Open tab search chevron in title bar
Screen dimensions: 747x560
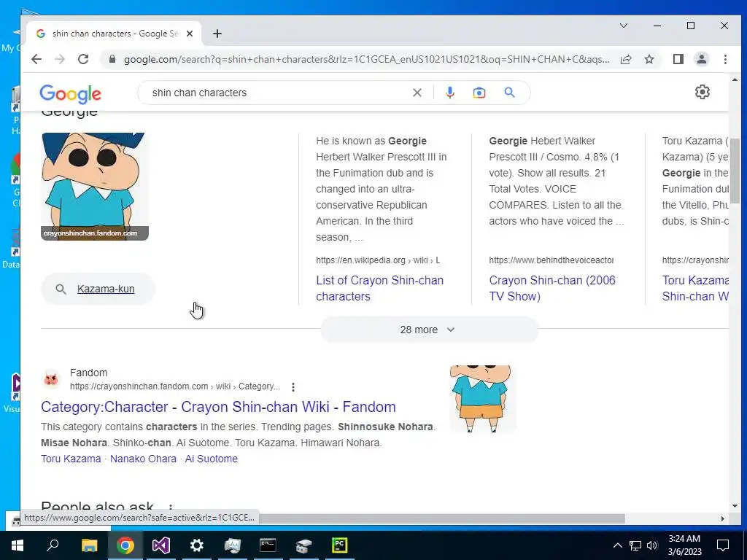(624, 26)
